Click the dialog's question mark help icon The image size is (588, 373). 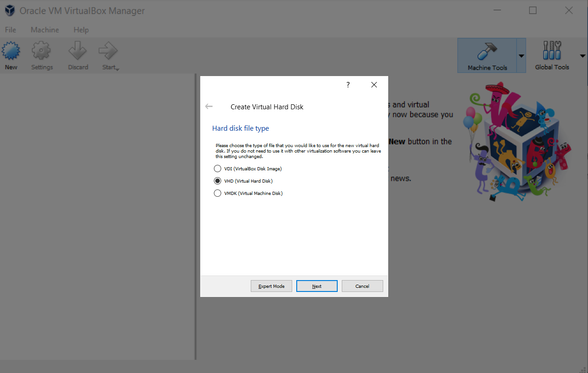pyautogui.click(x=348, y=85)
